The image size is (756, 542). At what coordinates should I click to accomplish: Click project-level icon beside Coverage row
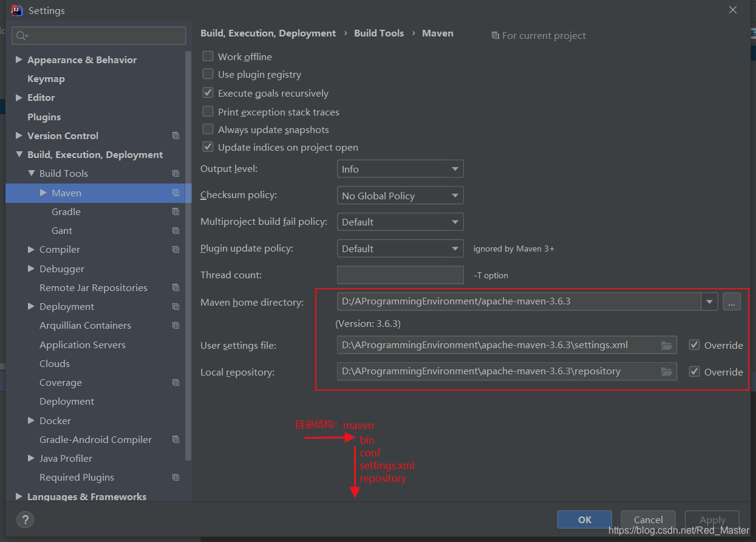pos(175,382)
